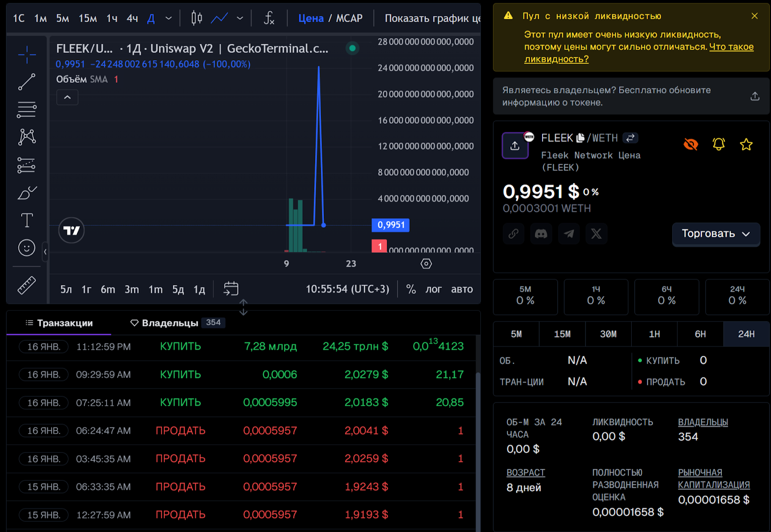Screen dimensions: 771x532
Task: Select the text annotation tool
Action: 27,221
